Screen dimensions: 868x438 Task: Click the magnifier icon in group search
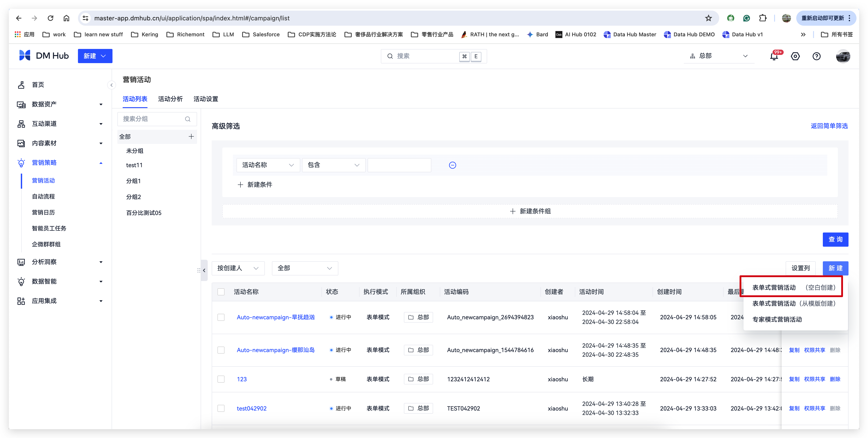tap(188, 119)
